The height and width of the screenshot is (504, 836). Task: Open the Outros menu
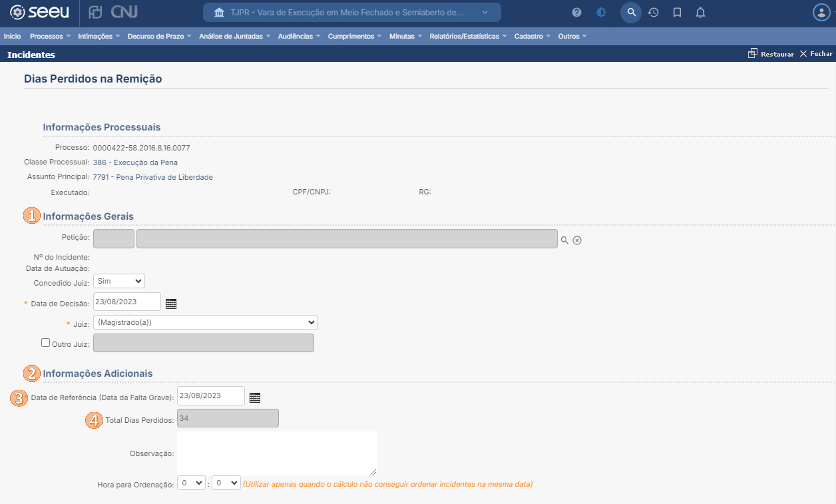click(x=572, y=36)
